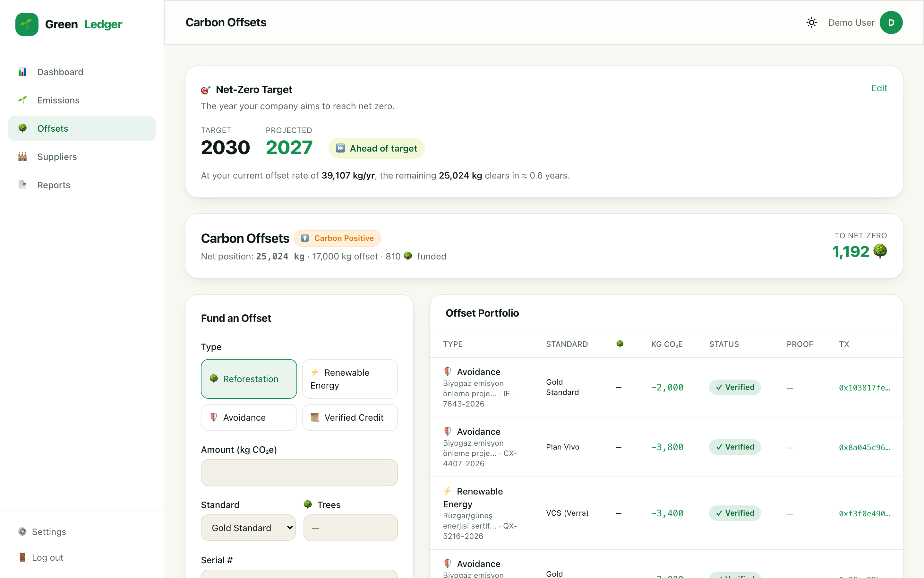Image resolution: width=924 pixels, height=578 pixels.
Task: Click the target year "2030"
Action: coord(225,148)
